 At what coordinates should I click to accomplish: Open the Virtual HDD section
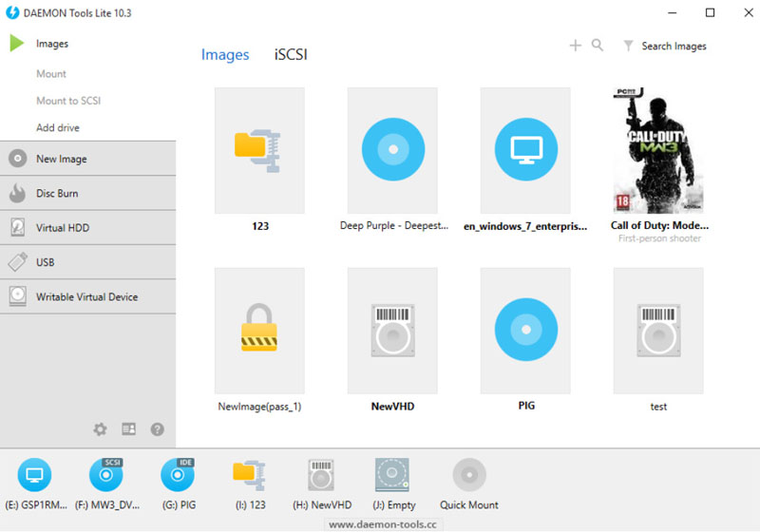point(87,227)
